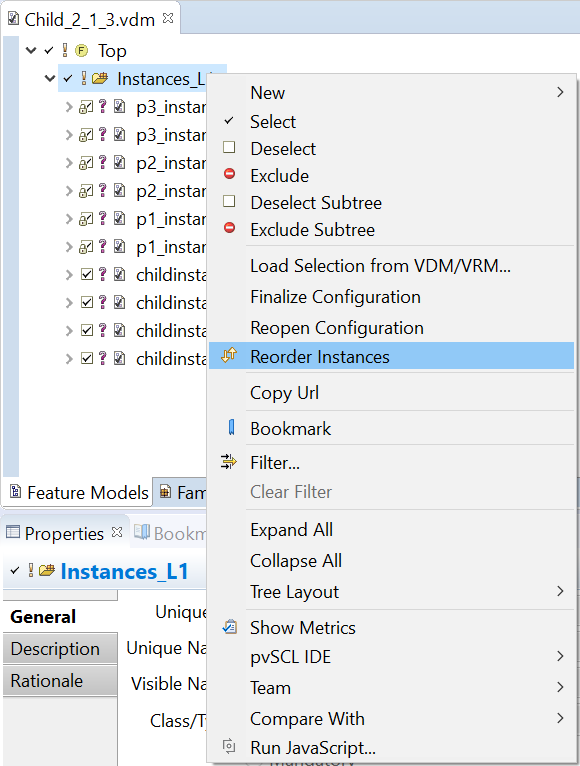Collapse the Instances_L1 tree node
580x766 pixels.
coord(50,78)
